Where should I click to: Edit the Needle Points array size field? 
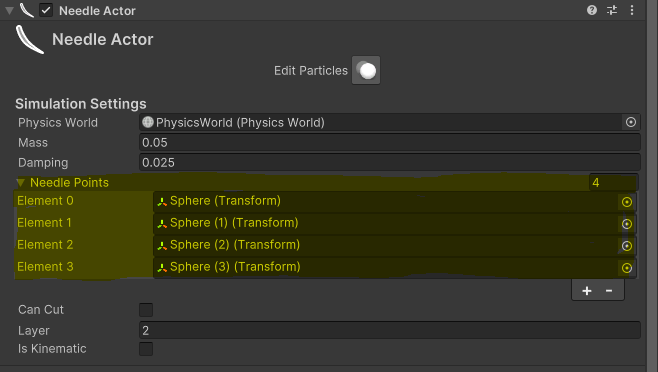(x=614, y=183)
